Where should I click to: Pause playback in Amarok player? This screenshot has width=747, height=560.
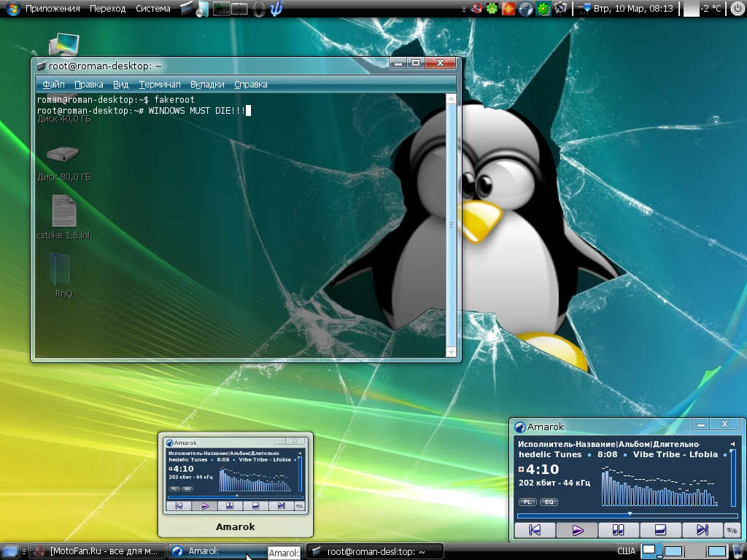click(x=619, y=530)
